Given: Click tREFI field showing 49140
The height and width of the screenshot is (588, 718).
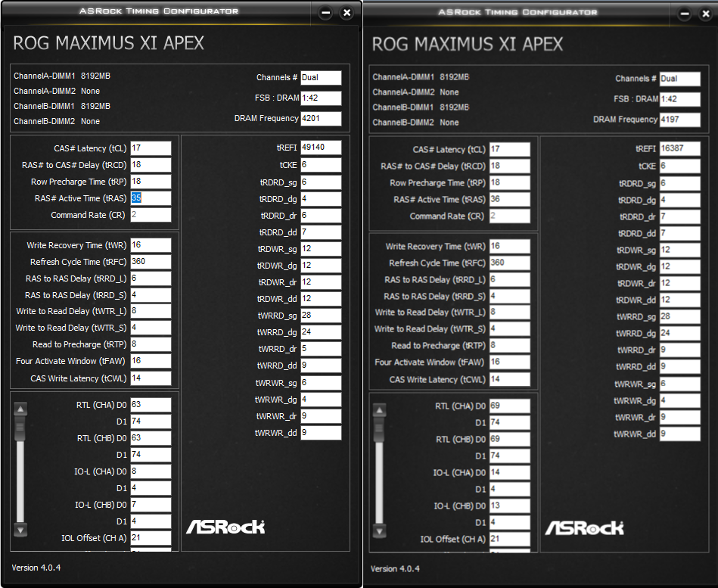Looking at the screenshot, I should (321, 148).
